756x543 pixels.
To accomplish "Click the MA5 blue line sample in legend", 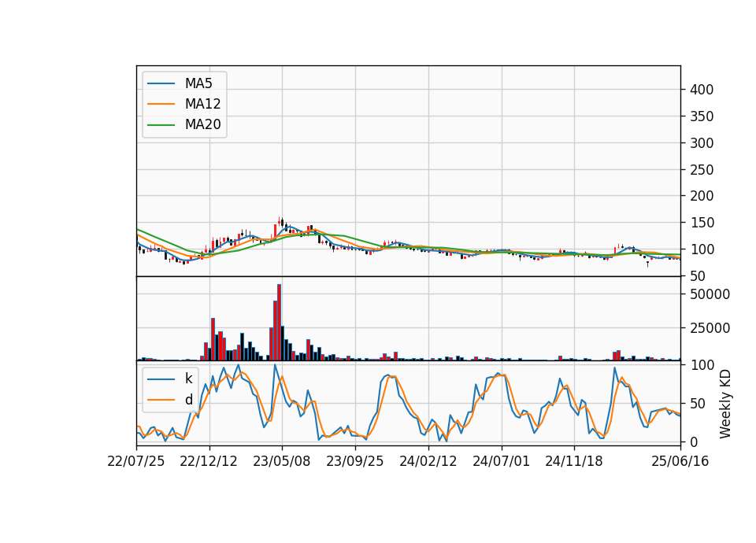I will [x=161, y=83].
